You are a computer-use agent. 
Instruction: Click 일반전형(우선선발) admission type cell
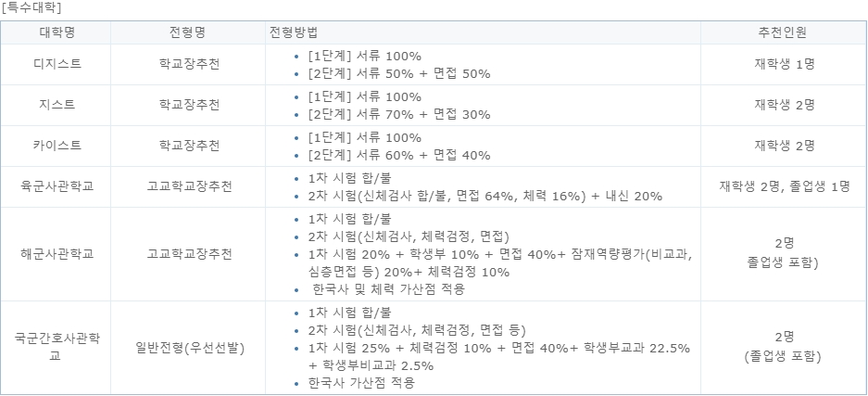[189, 348]
